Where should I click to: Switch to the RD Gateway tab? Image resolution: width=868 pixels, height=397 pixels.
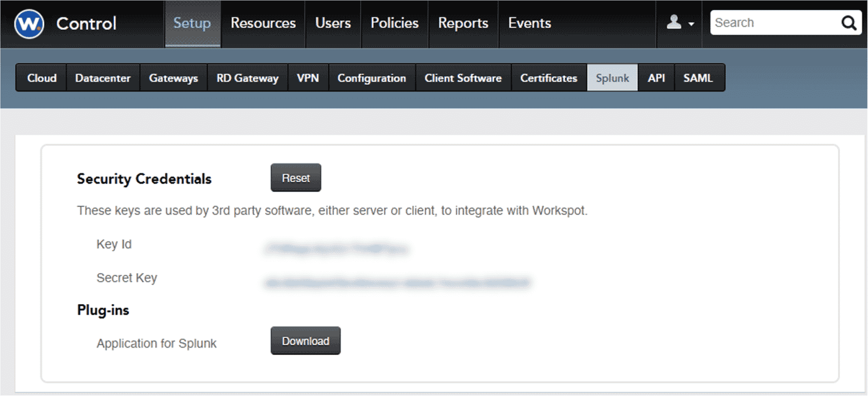[247, 78]
